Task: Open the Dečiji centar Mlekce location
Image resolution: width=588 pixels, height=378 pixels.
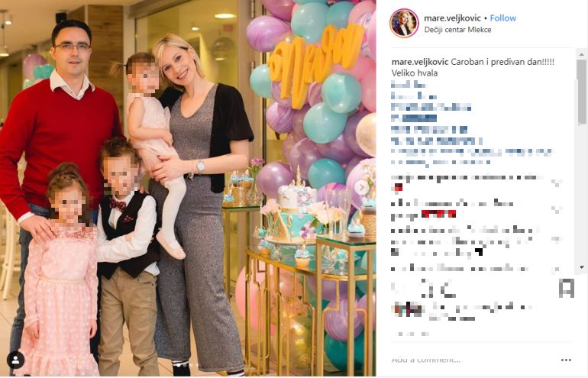Action: tap(457, 30)
